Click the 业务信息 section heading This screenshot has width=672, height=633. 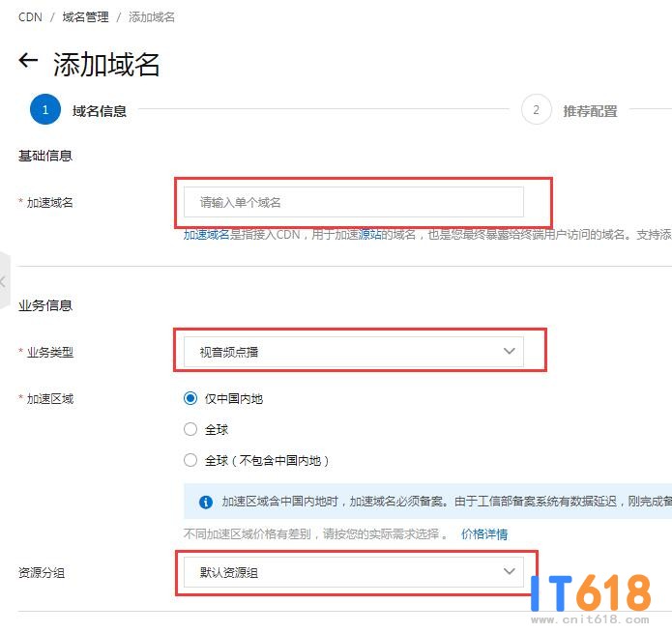pos(45,305)
